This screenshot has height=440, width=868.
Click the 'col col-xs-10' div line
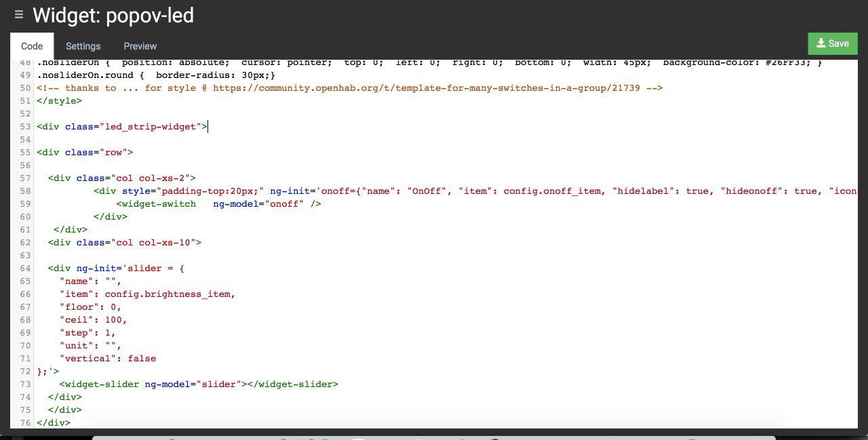(124, 243)
